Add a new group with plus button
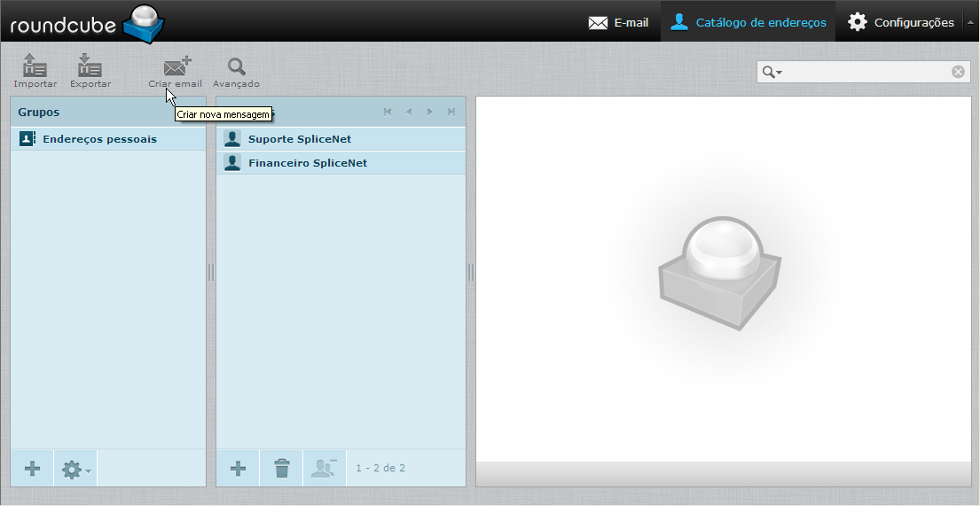Image resolution: width=980 pixels, height=506 pixels. tap(33, 468)
